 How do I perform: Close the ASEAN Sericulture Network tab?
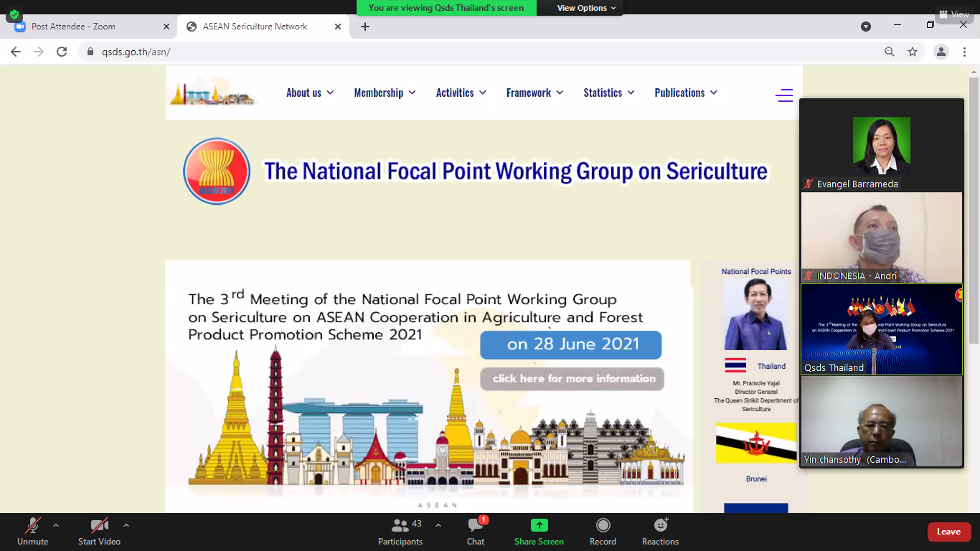coord(338,27)
